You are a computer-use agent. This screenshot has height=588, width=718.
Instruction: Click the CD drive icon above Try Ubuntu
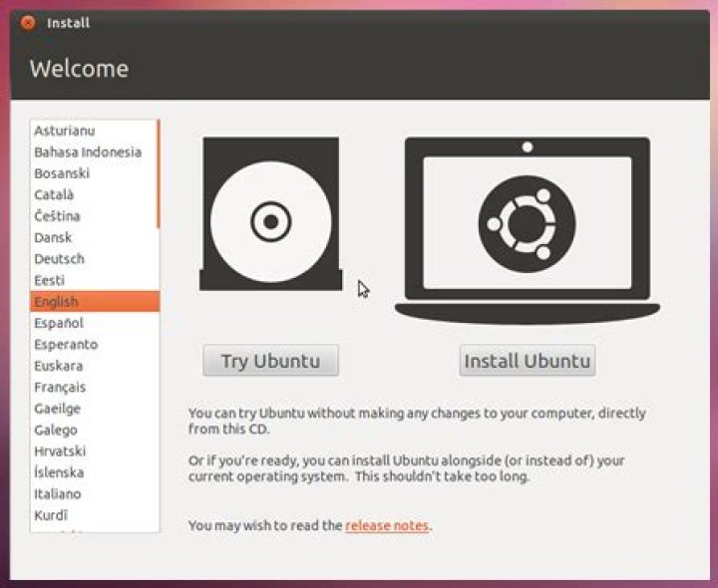pyautogui.click(x=270, y=213)
